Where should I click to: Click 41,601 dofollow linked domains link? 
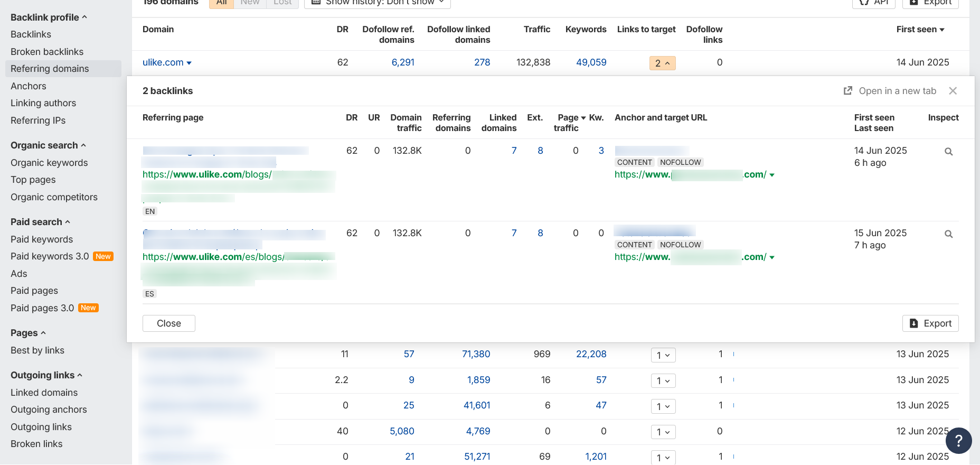click(477, 405)
